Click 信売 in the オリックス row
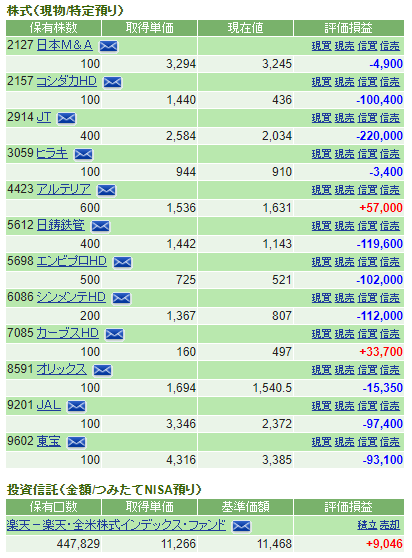Image resolution: width=412 pixels, height=558 pixels. (390, 369)
